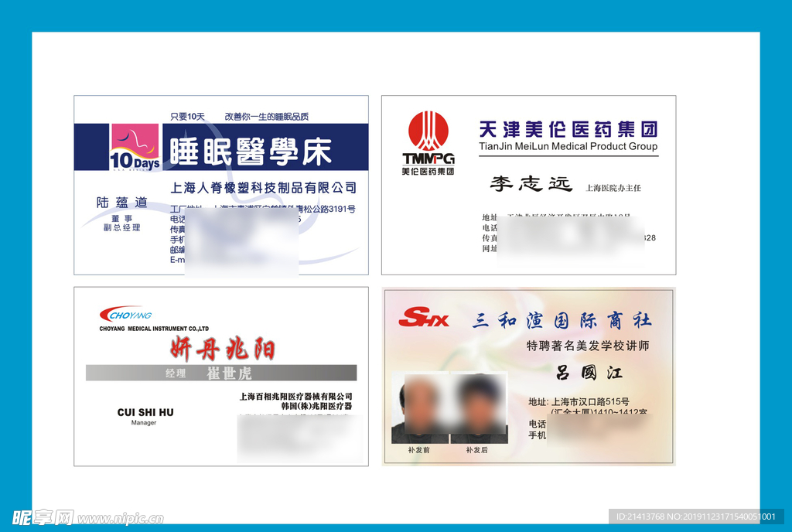Select the title 副总经理
Viewport: 792px width, 532px height.
(121, 227)
